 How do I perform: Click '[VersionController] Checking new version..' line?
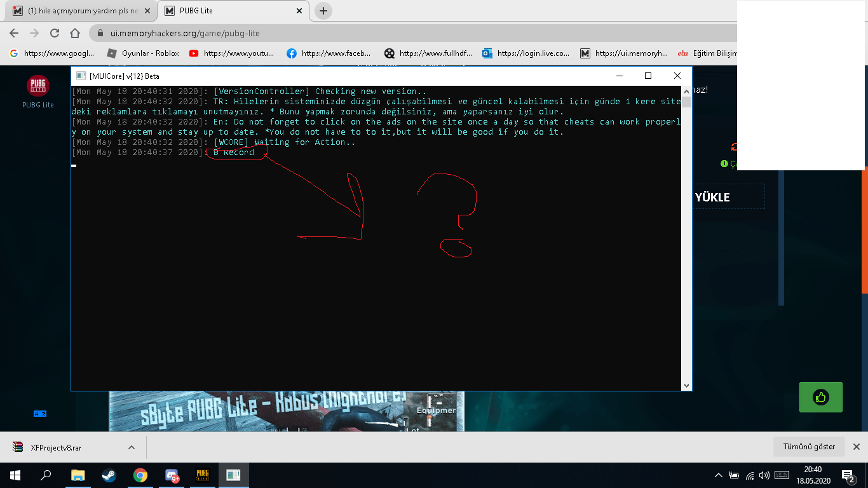320,91
